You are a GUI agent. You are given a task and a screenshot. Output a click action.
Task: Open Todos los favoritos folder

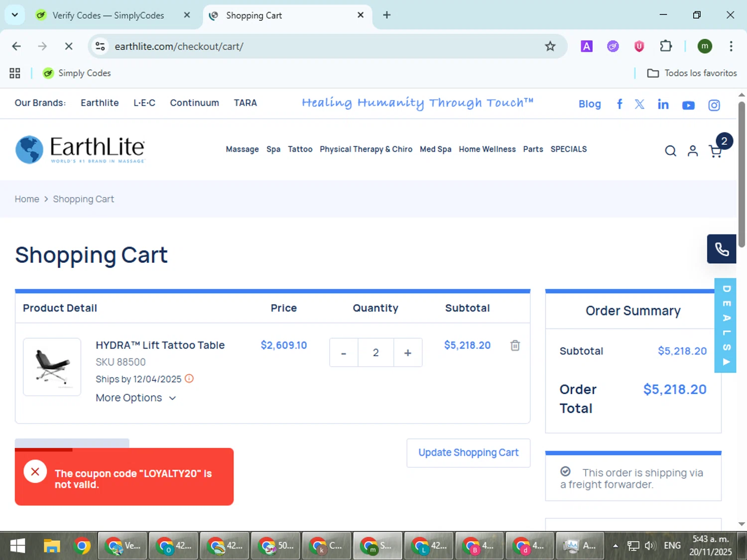[692, 73]
